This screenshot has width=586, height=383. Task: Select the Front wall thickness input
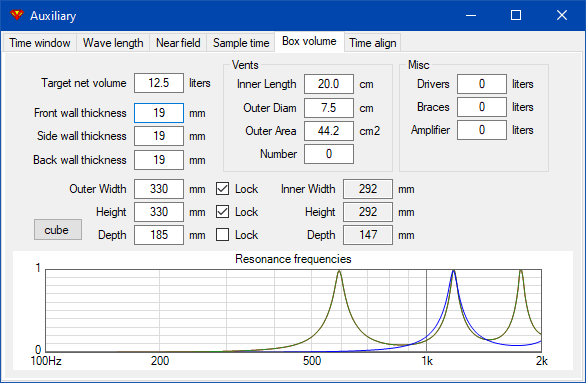[159, 113]
